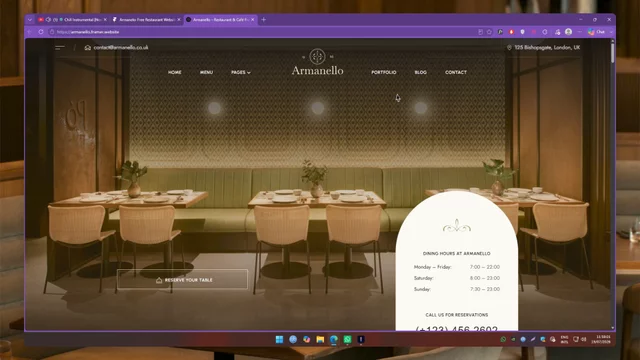Reload the page with refresh icon
The width and height of the screenshot is (640, 360).
coord(41,32)
